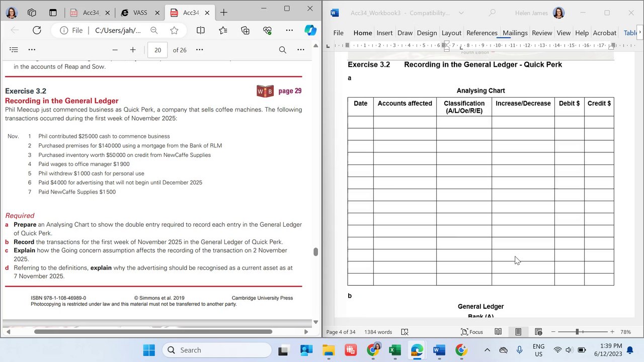The image size is (644, 362).
Task: Click the zoom indicator in Edge address bar
Action: coord(154,30)
